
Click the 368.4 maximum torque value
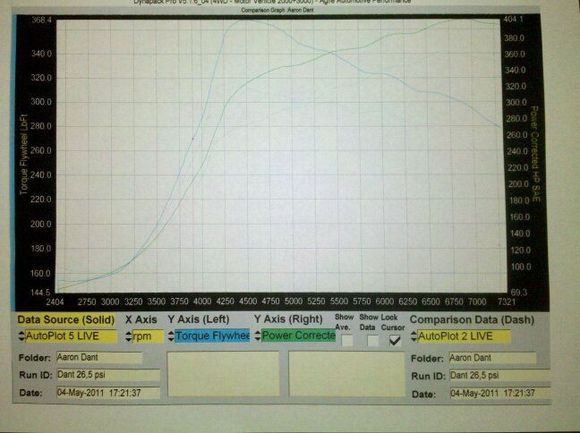[41, 20]
